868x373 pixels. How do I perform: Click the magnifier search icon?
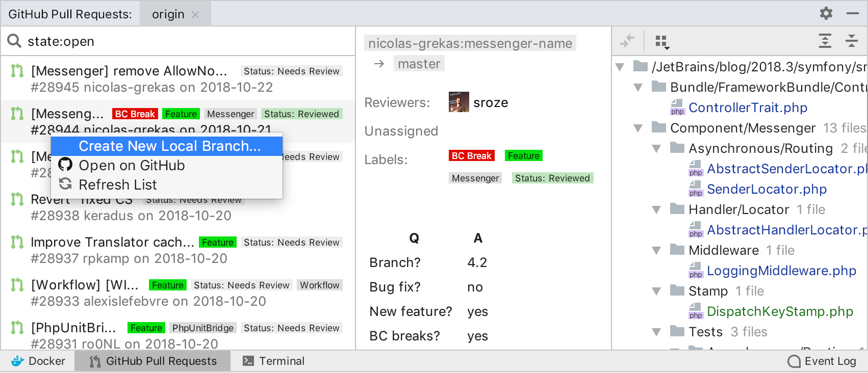(x=14, y=41)
